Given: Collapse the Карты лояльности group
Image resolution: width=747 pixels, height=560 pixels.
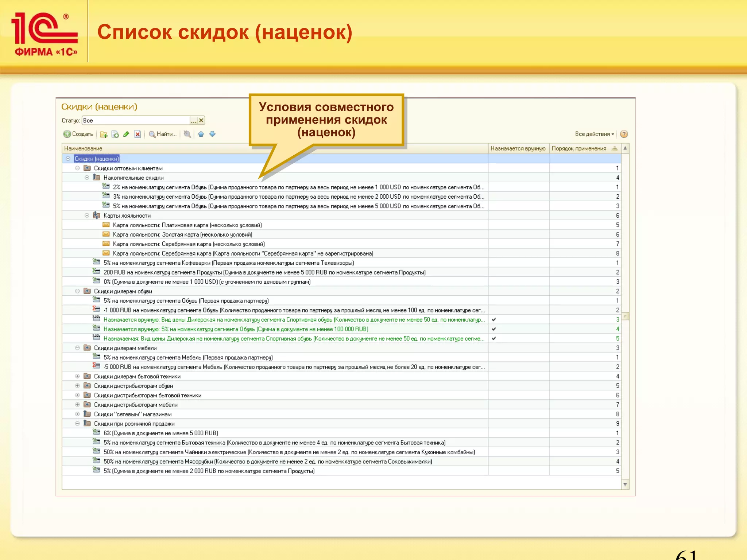Looking at the screenshot, I should 87,215.
